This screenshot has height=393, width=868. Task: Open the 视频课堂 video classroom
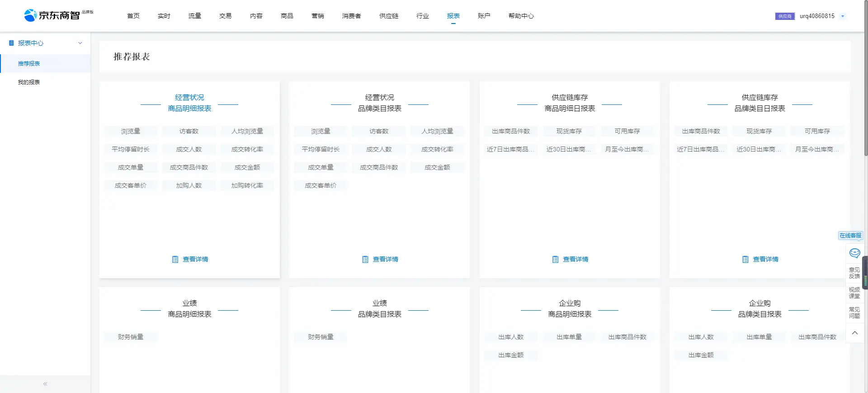[854, 293]
